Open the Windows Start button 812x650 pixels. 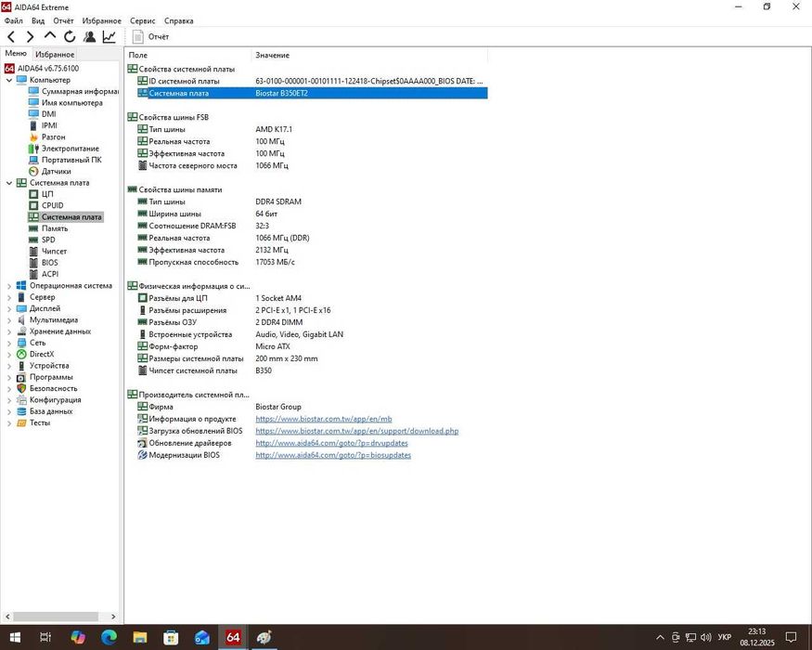pos(15,637)
